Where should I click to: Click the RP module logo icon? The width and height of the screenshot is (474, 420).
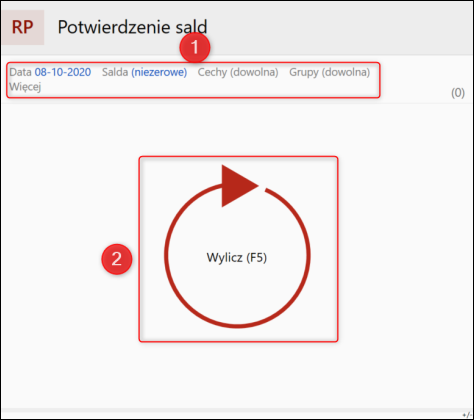tap(23, 27)
